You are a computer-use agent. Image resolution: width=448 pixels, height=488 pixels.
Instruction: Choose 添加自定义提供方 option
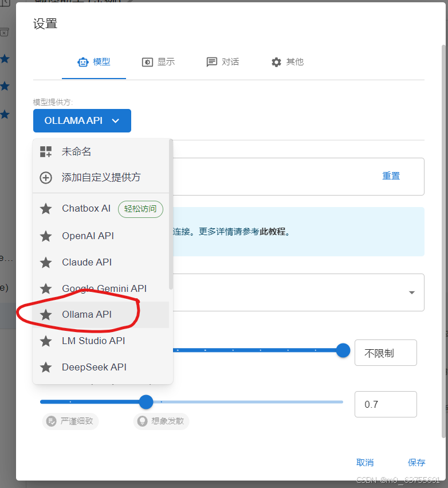click(x=101, y=177)
